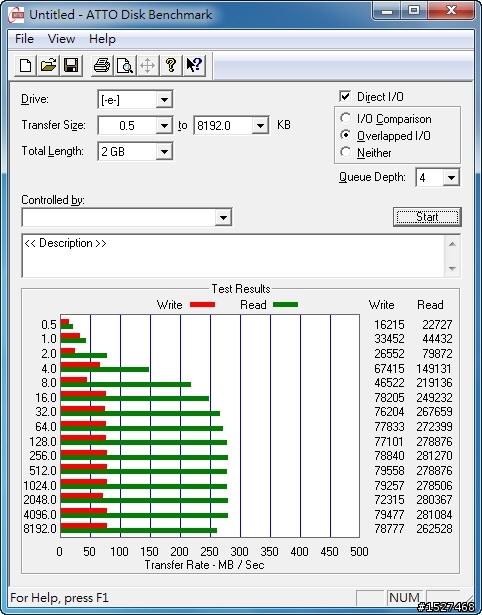Open a saved benchmark file icon
Image resolution: width=482 pixels, height=615 pixels.
[x=48, y=65]
